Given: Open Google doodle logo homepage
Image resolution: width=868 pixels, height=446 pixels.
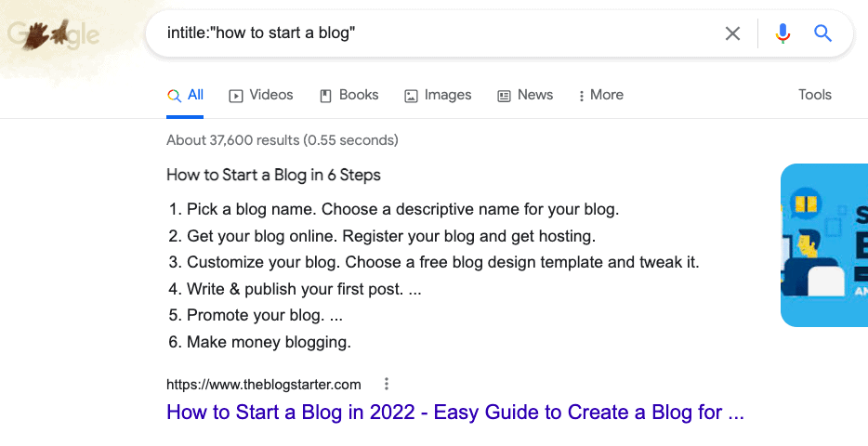Looking at the screenshot, I should click(x=53, y=34).
